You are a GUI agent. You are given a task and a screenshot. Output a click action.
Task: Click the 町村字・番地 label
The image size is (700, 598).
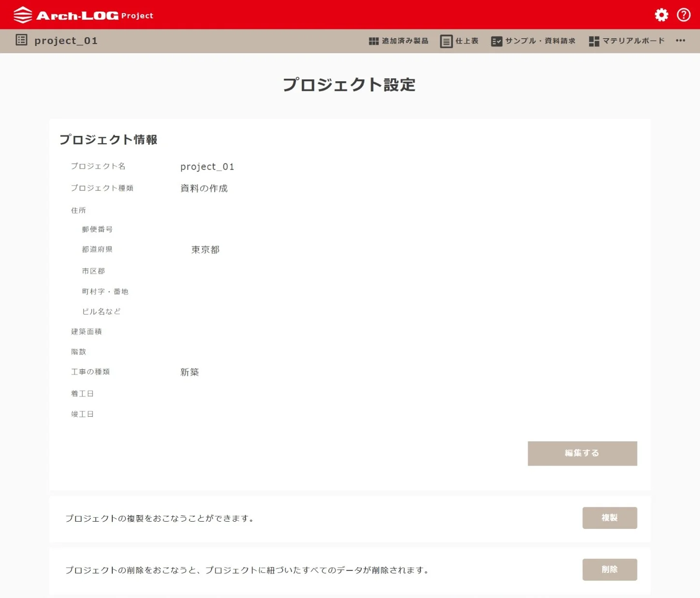(105, 292)
